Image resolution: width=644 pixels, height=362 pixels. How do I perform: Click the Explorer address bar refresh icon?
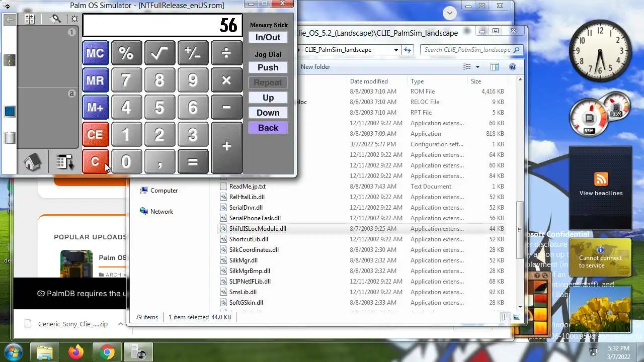pyautogui.click(x=408, y=50)
